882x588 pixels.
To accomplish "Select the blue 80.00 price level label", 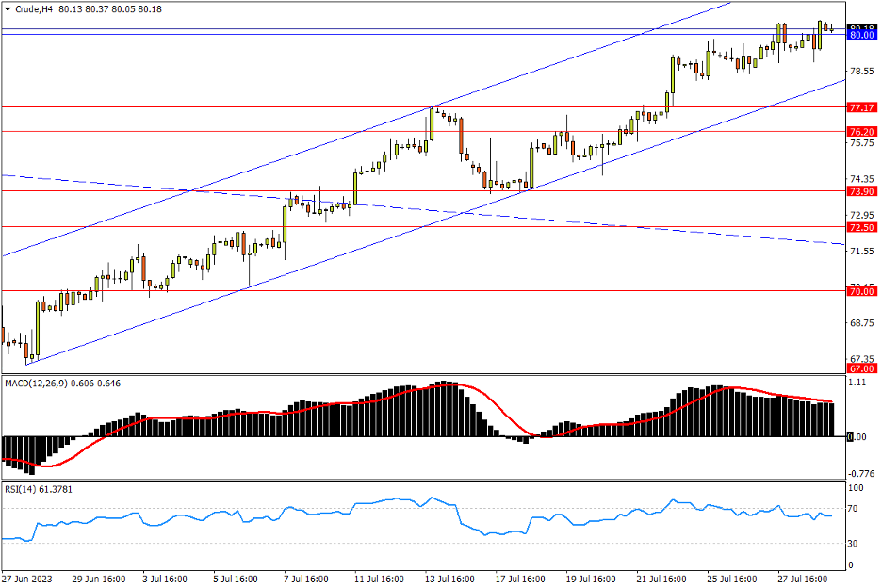I will click(x=861, y=35).
